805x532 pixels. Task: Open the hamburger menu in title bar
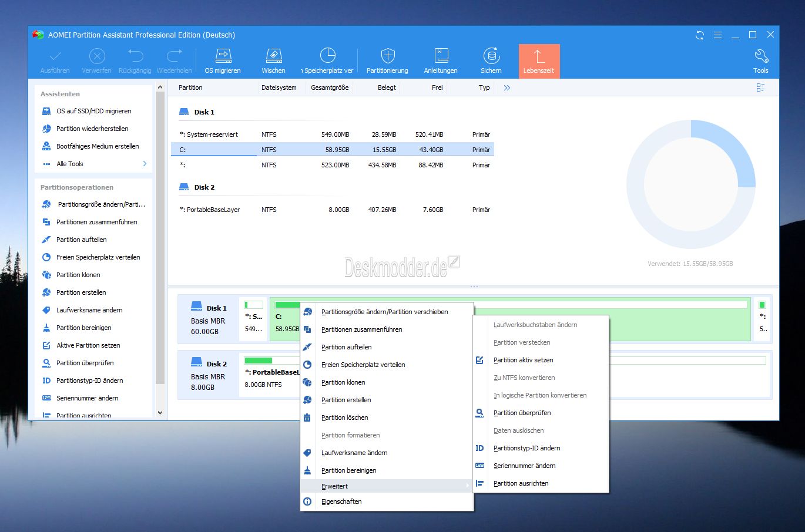[x=717, y=35]
